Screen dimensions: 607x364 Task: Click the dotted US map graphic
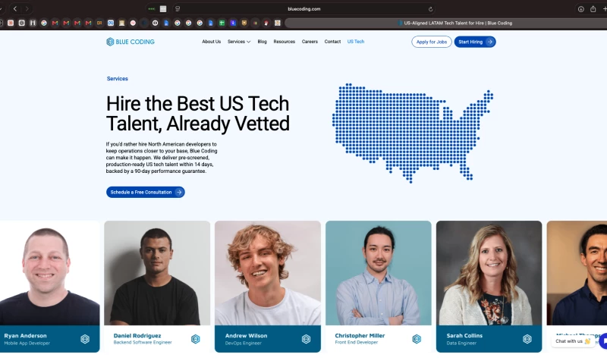[412, 133]
